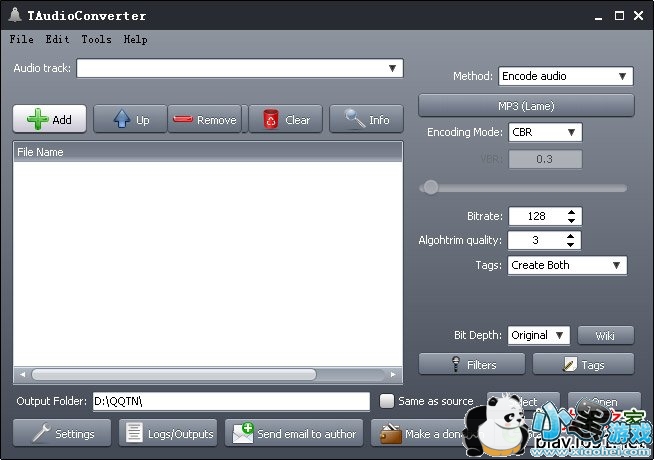Open the Tags dropdown showing Create Both

click(567, 265)
